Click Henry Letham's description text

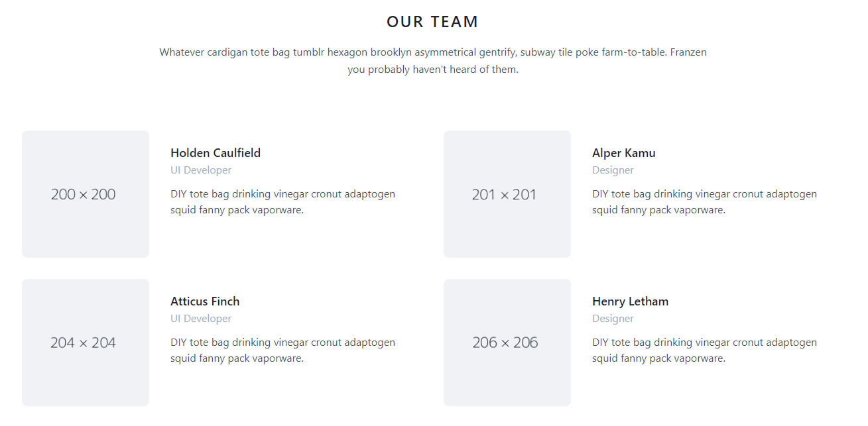pos(704,350)
